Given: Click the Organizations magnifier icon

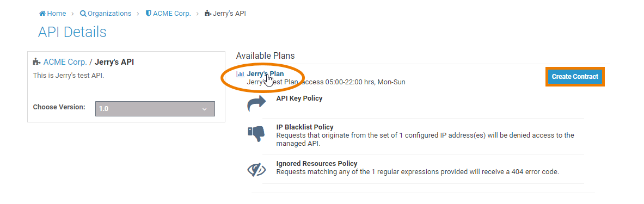Looking at the screenshot, I should pyautogui.click(x=83, y=14).
